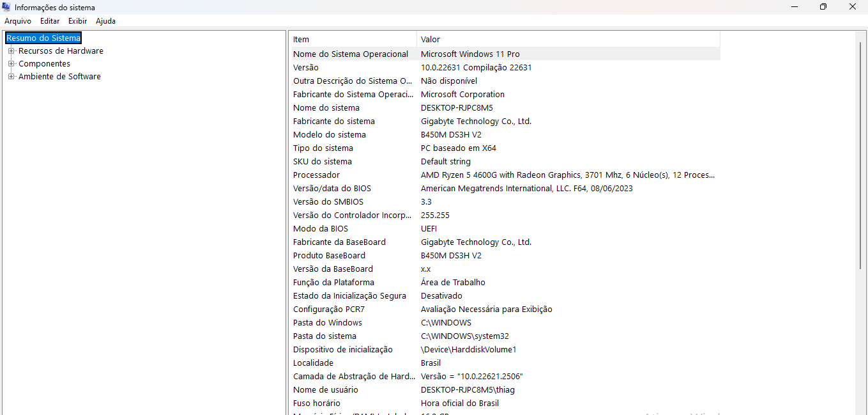Select the Localidade row

505,363
